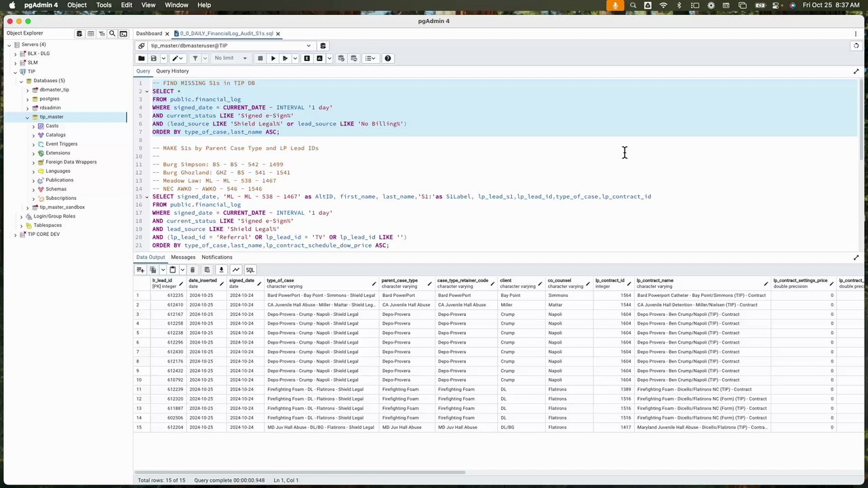Image resolution: width=868 pixels, height=488 pixels.
Task: Delete selected rows with the trash icon
Action: pos(193,270)
